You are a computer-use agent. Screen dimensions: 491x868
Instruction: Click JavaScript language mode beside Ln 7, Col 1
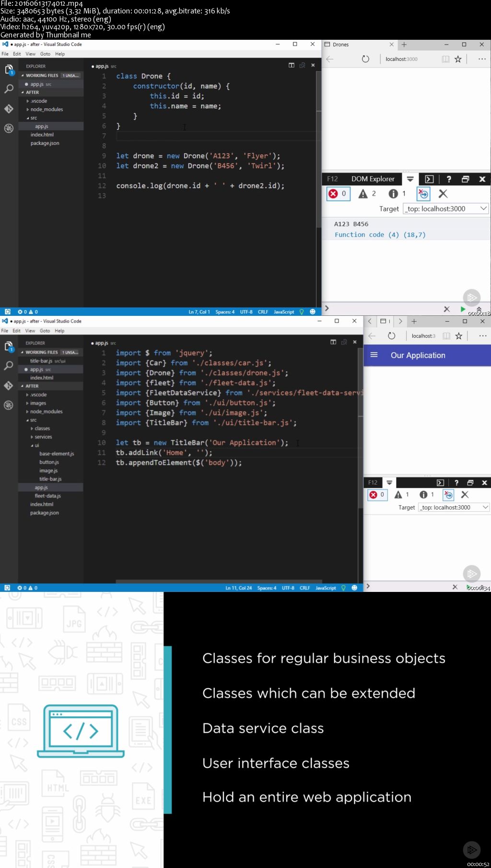pos(284,312)
